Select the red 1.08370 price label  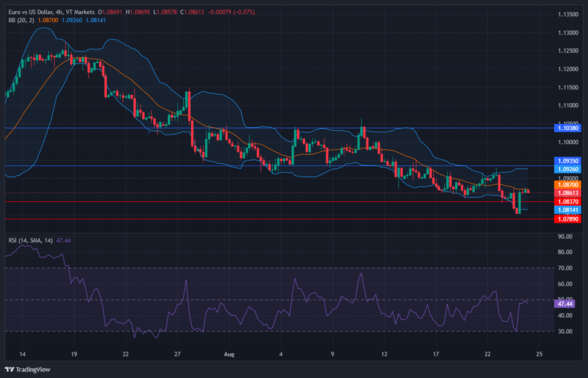pos(569,201)
